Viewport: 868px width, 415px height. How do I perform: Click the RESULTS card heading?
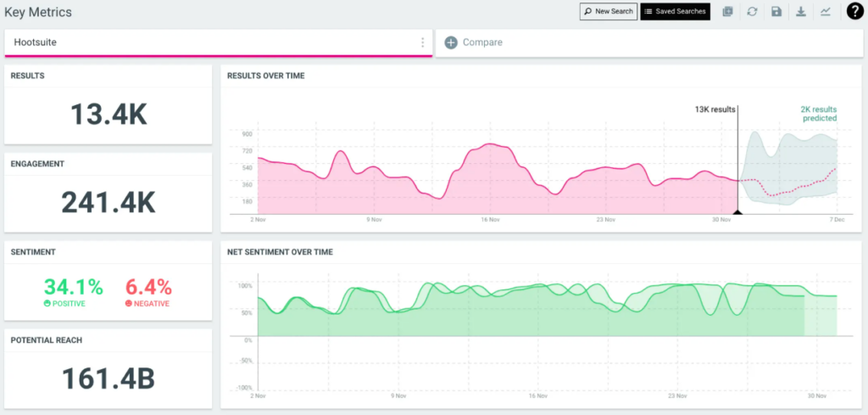[27, 76]
